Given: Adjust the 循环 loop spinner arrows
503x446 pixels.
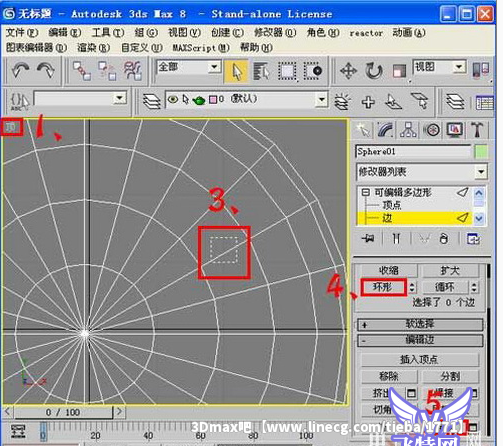Looking at the screenshot, I should click(474, 287).
